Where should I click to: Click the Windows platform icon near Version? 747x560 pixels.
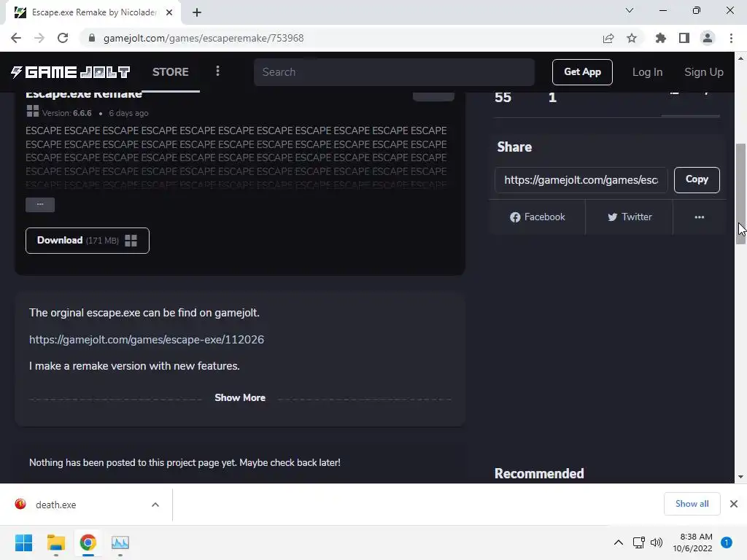click(32, 112)
